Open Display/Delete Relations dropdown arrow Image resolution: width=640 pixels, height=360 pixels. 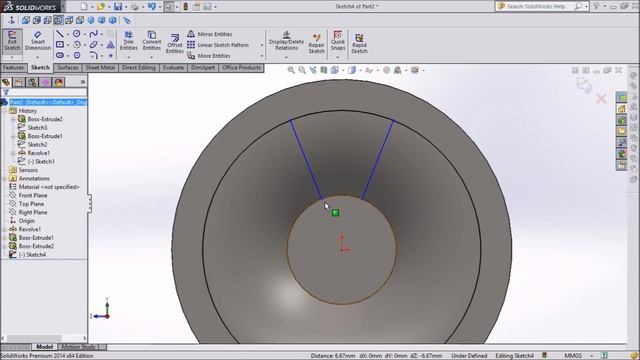(286, 58)
